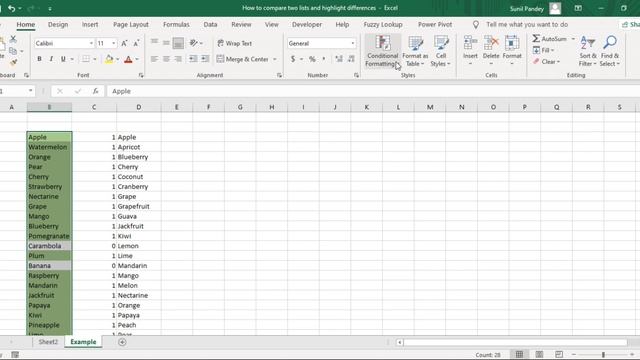Viewport: 640px width, 360px height.
Task: Open Conditional Formatting menu
Action: 382,51
